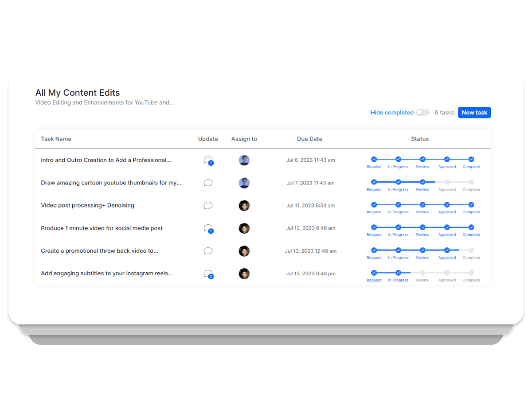Screen dimensions: 532x399
Task: Sort by Due Date column header
Action: [x=309, y=139]
